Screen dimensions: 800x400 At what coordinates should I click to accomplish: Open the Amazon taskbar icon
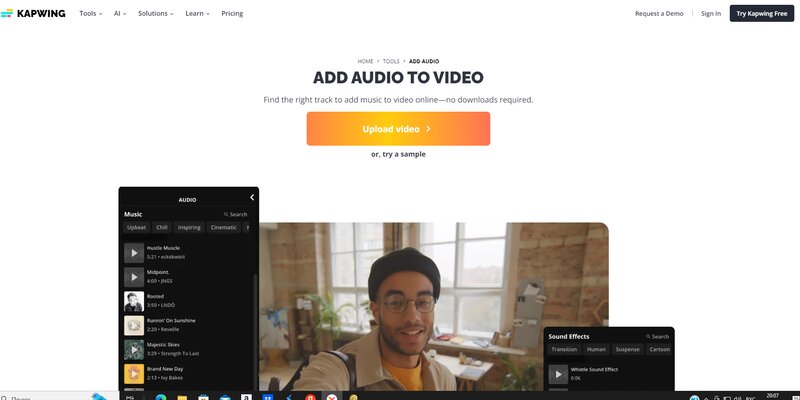(246, 397)
